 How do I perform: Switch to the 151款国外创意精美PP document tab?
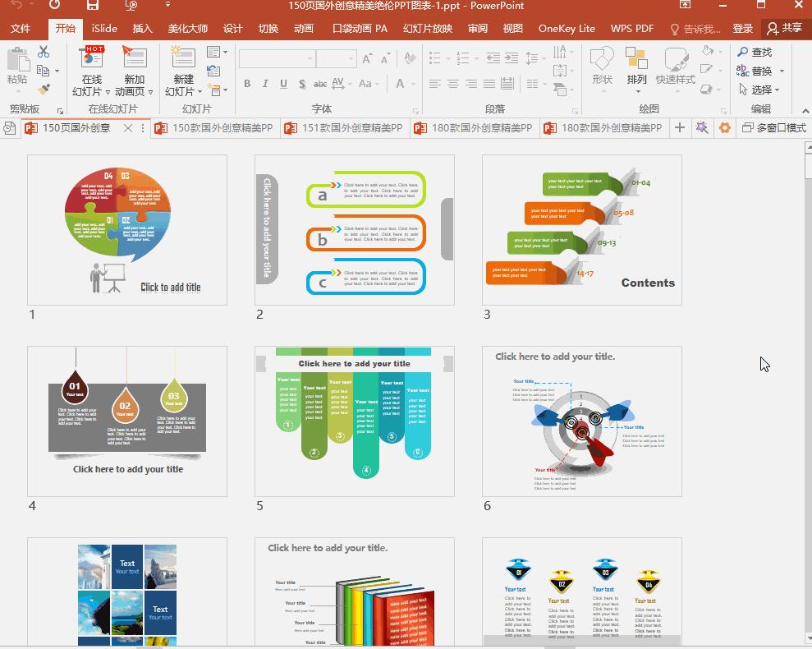pyautogui.click(x=345, y=127)
